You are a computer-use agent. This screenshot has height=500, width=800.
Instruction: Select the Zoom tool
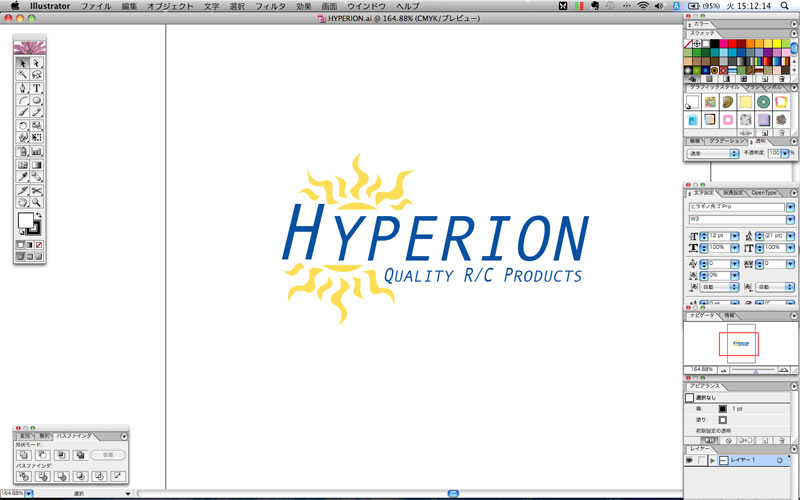(36, 203)
